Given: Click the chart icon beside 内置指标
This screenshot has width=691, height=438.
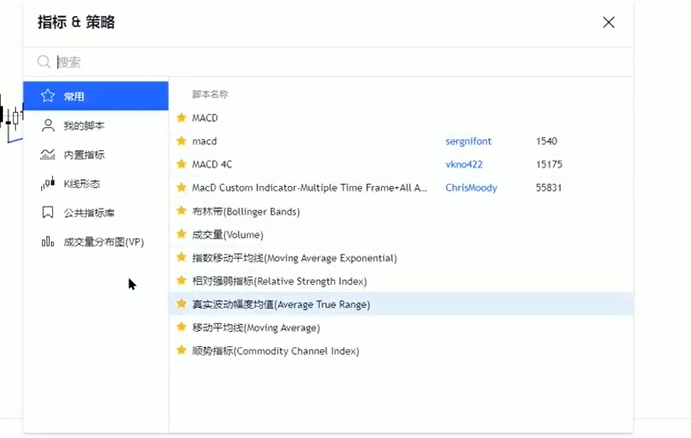Looking at the screenshot, I should 48,155.
